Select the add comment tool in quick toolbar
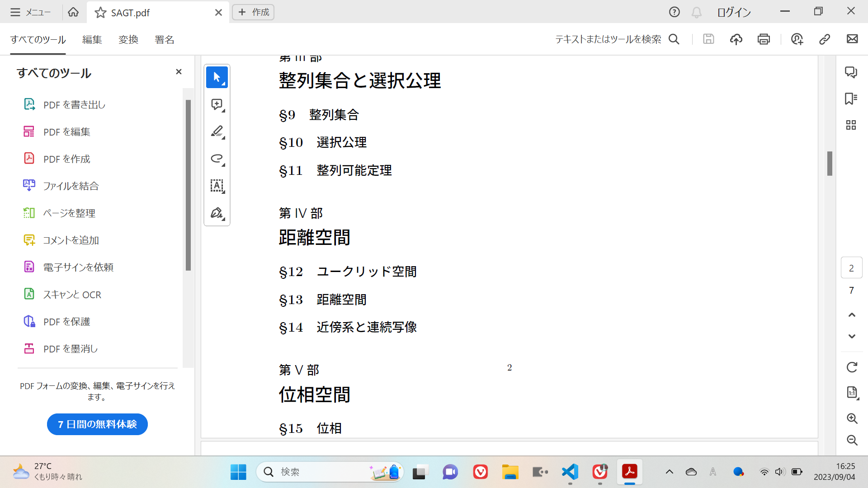 tap(217, 104)
